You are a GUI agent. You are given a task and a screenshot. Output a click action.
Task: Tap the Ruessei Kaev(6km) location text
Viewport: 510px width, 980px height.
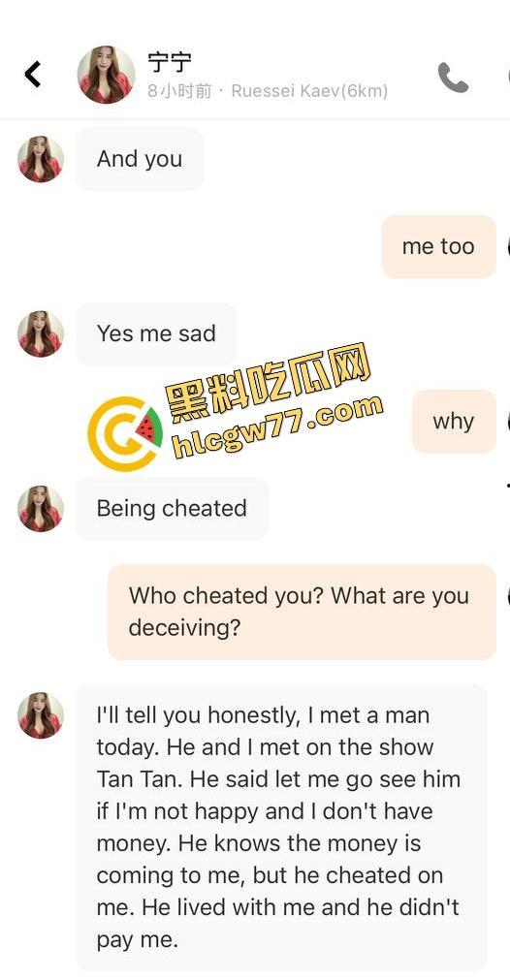coord(309,91)
